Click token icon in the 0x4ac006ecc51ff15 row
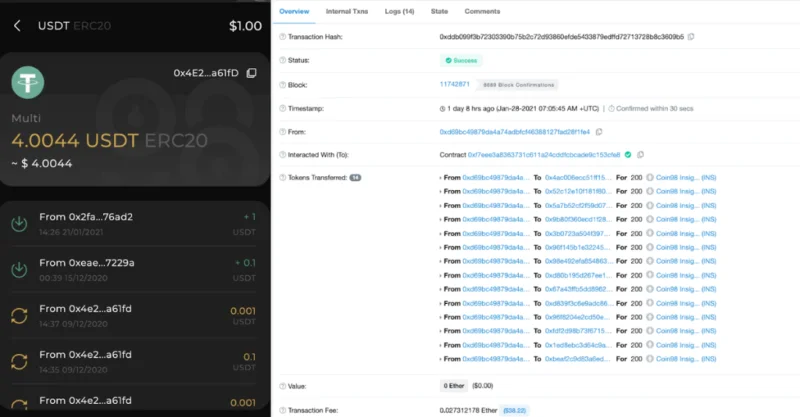Image resolution: width=800 pixels, height=417 pixels. 649,178
